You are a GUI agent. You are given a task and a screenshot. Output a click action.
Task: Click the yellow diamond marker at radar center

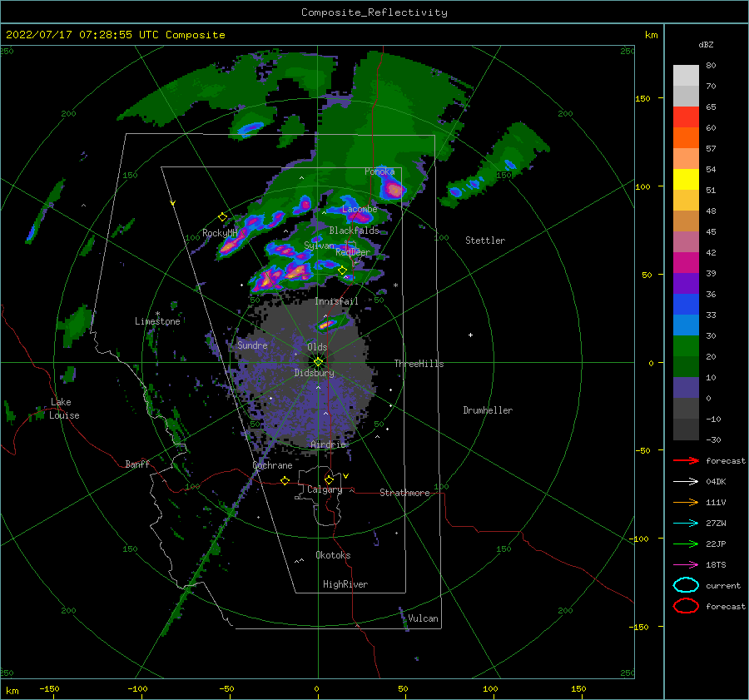[318, 362]
